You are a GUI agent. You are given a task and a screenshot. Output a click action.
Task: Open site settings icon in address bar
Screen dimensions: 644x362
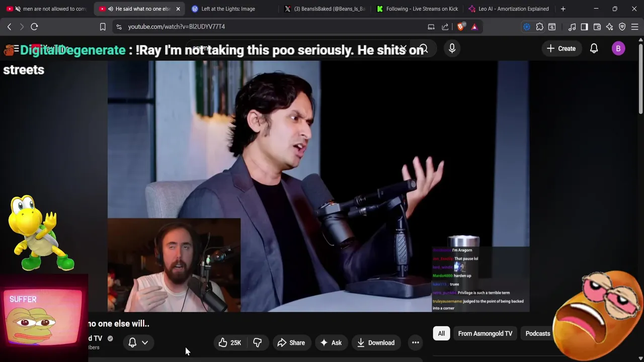click(119, 27)
